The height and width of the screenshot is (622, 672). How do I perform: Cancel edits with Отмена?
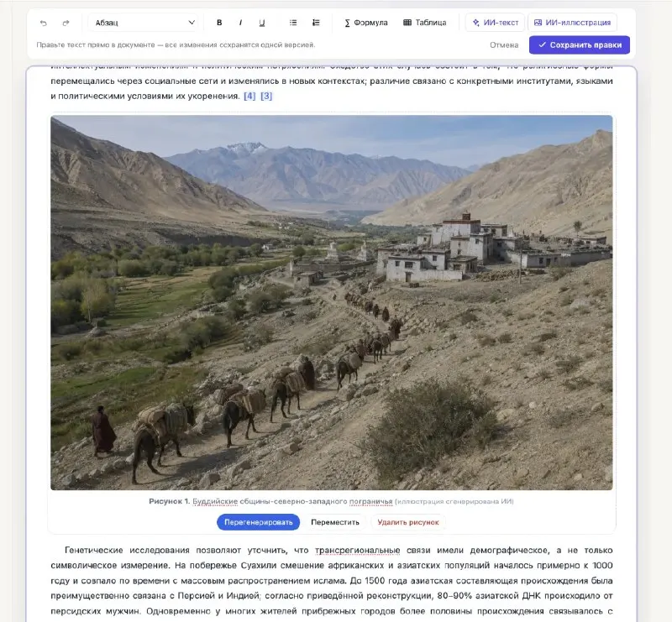tap(504, 45)
